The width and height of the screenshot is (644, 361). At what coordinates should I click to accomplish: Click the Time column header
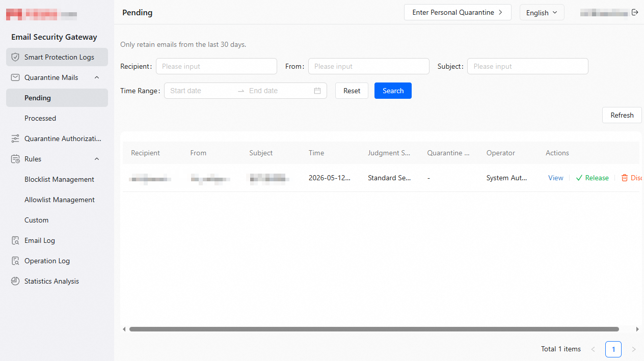(316, 153)
